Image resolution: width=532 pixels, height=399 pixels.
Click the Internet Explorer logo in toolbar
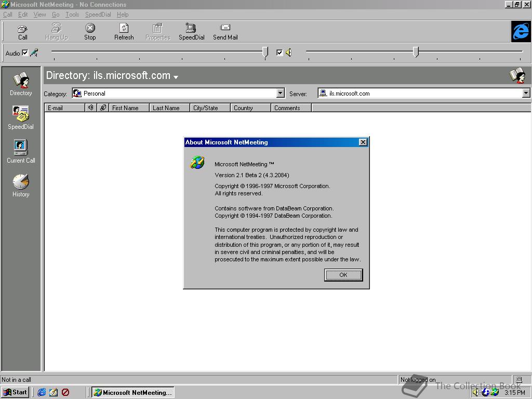(x=521, y=31)
